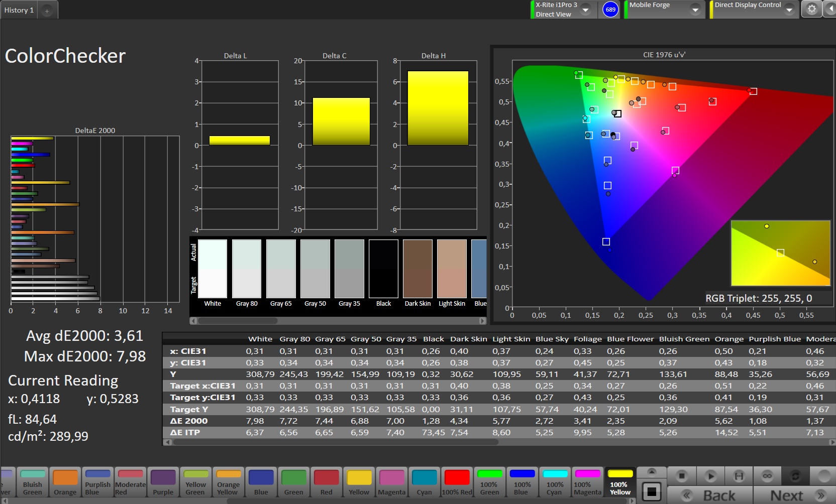The height and width of the screenshot is (504, 836).
Task: Select the Bluish Green color patch
Action: [33, 482]
